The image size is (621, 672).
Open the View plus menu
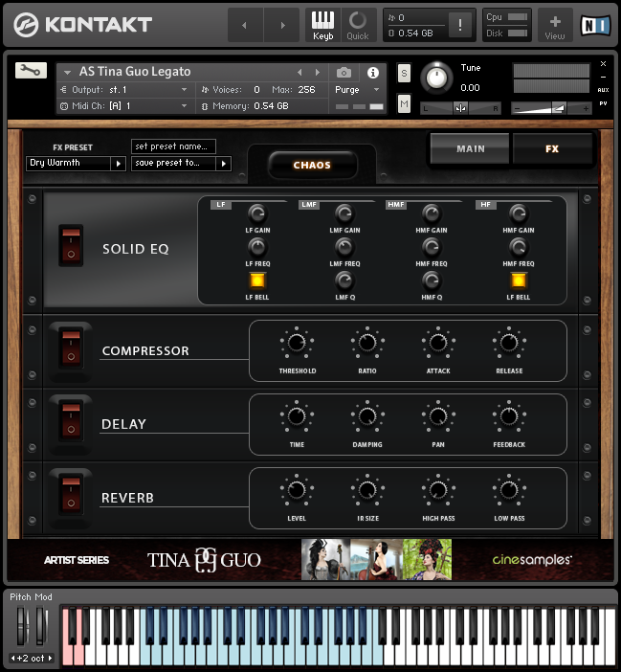click(555, 26)
